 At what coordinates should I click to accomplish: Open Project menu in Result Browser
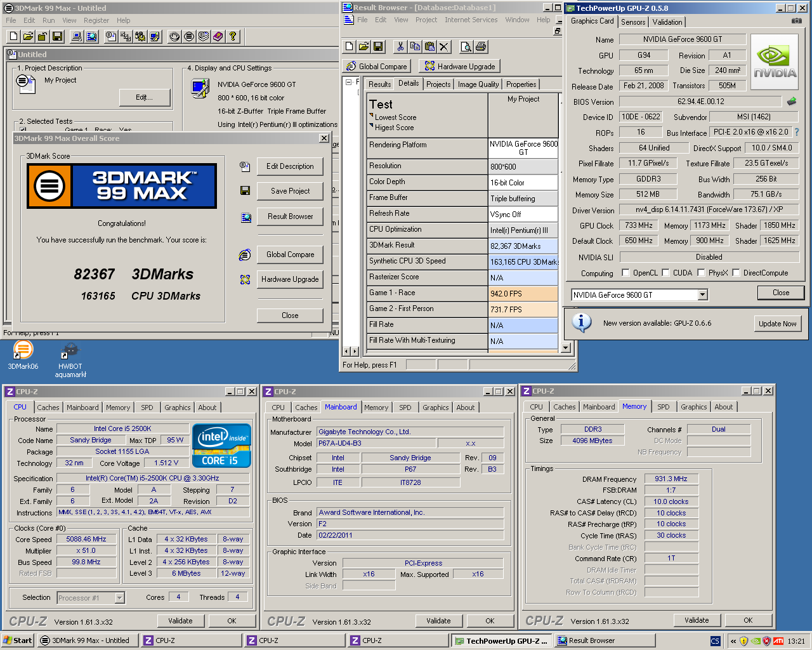tap(426, 20)
